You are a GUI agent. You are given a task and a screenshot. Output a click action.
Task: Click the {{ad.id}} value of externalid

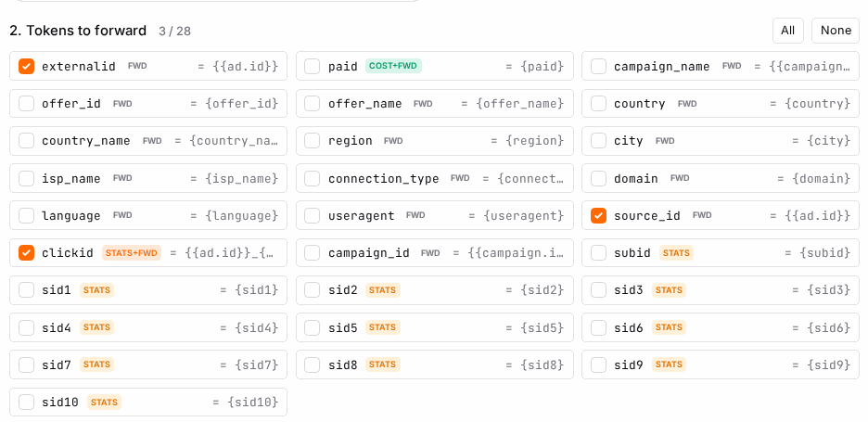click(x=245, y=67)
